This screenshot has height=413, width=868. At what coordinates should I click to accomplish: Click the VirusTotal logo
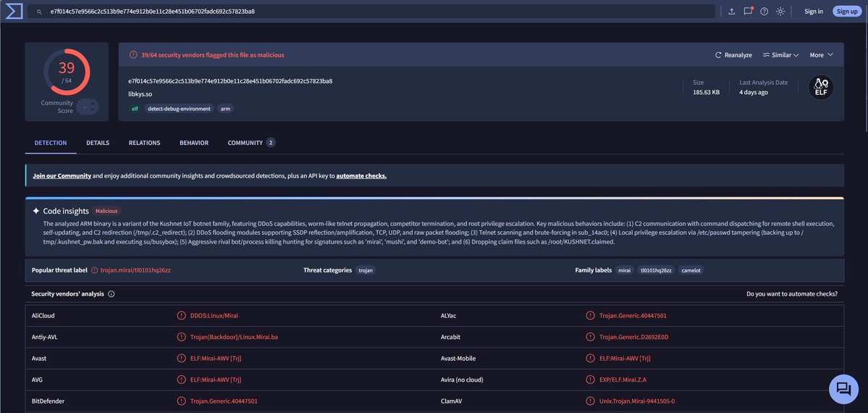[x=14, y=11]
